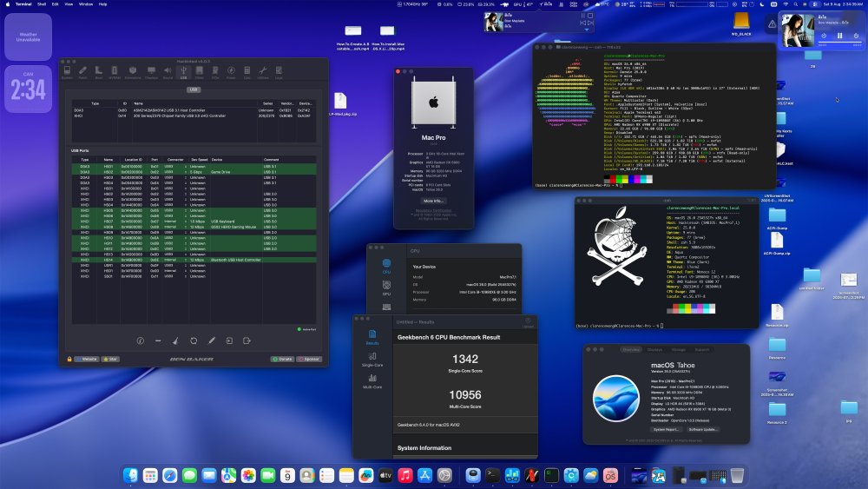Image resolution: width=868 pixels, height=489 pixels.
Task: Click Software Update button in macOS Tahoe window
Action: [702, 429]
